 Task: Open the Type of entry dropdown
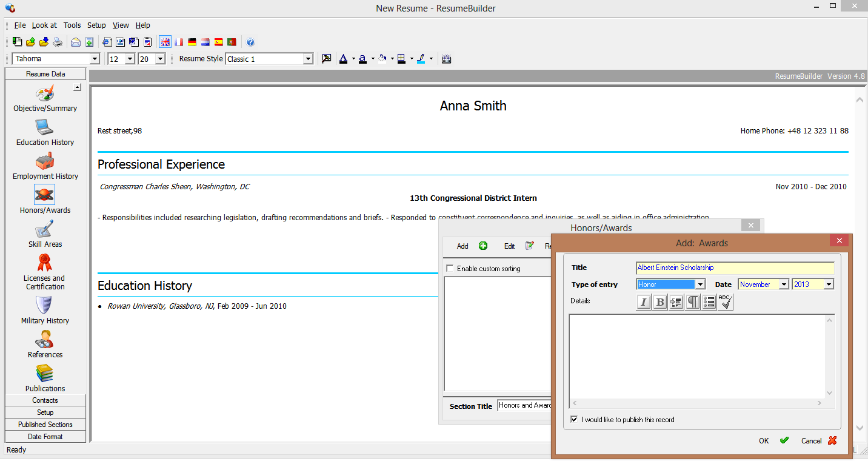point(700,284)
